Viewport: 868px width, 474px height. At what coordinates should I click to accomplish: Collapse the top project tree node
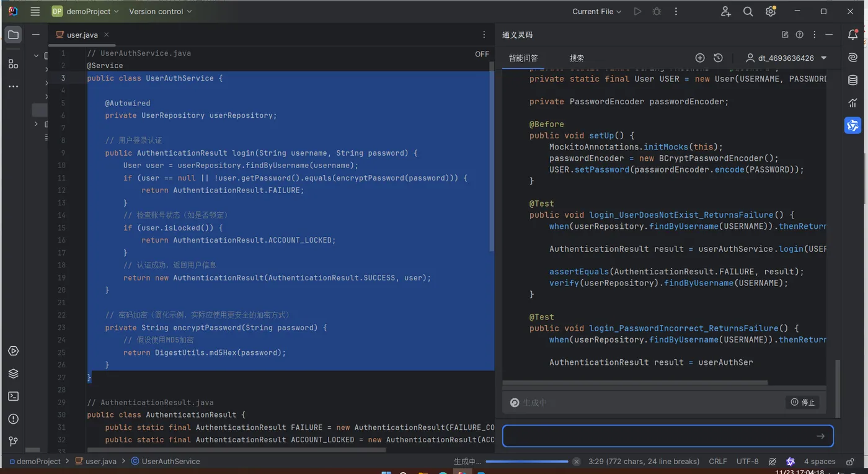point(36,55)
